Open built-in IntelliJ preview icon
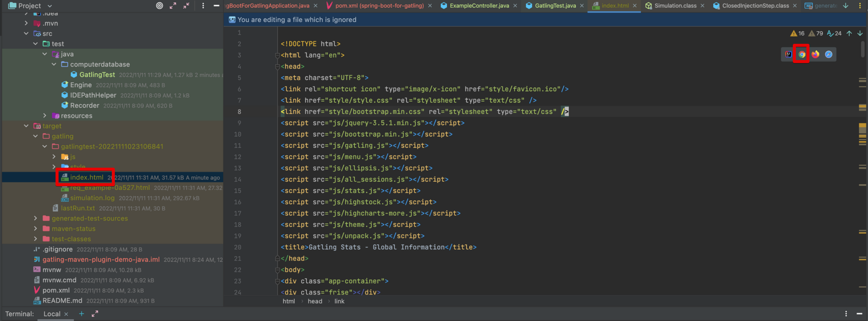Screen dimensions: 868x321 [788, 54]
